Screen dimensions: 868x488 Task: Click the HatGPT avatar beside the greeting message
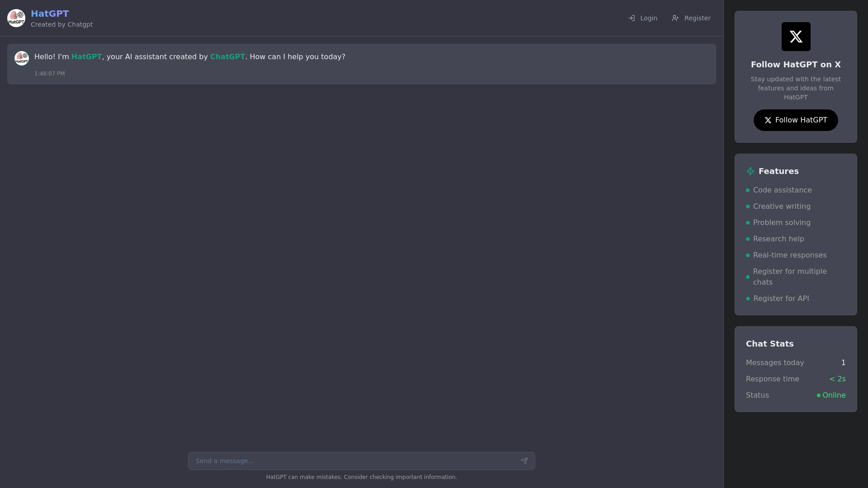click(22, 58)
